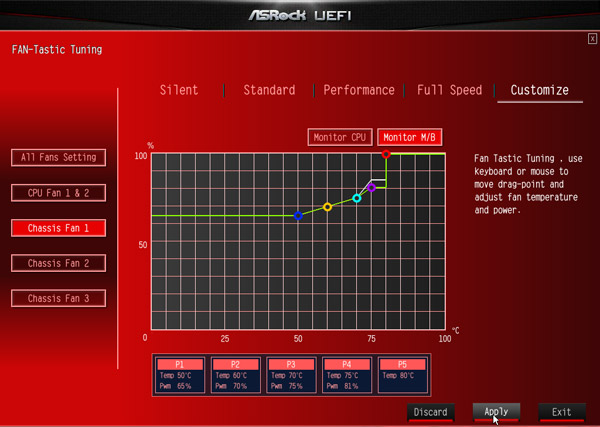Apply the fan curve settings
600x427 pixels.
[x=496, y=412]
